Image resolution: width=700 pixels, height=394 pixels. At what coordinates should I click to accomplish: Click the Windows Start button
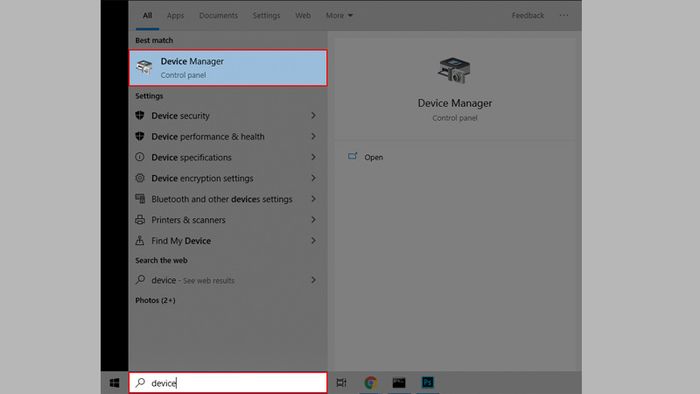click(x=114, y=383)
